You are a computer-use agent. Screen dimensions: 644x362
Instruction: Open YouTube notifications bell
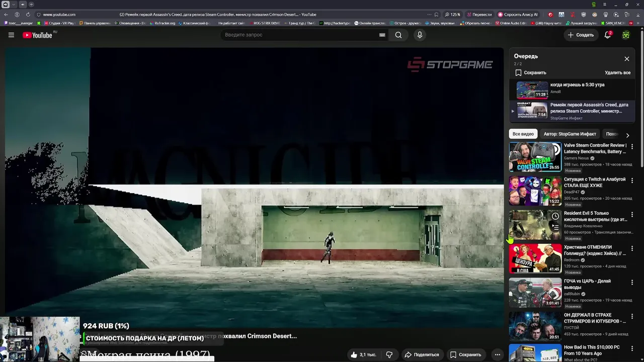click(x=608, y=35)
